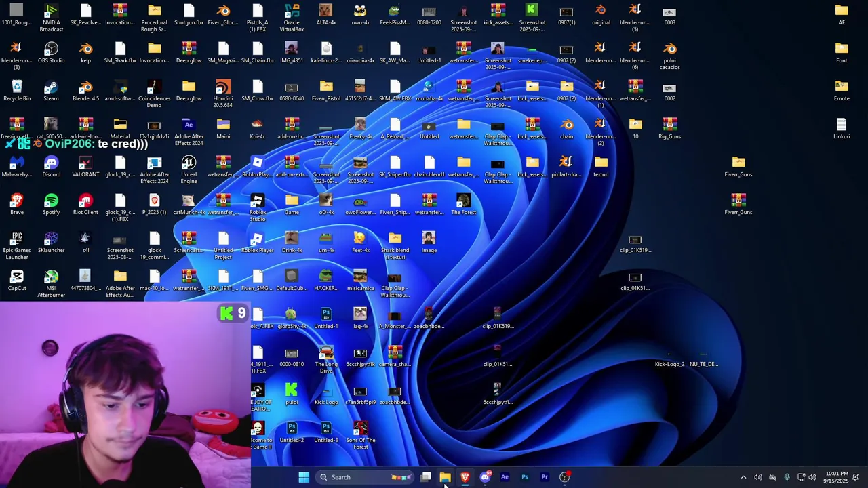This screenshot has height=488, width=868.
Task: Expand the hidden system tray icons
Action: [x=743, y=477]
